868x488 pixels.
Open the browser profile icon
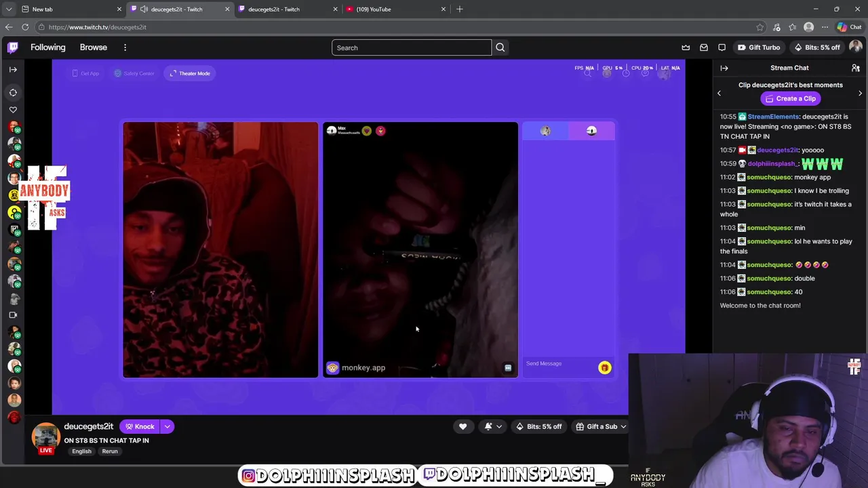(808, 27)
